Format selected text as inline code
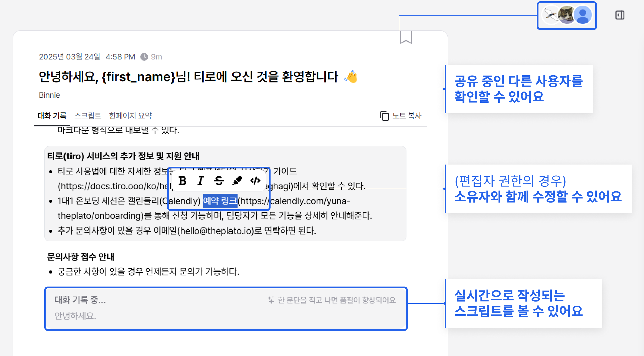644x356 pixels. 255,181
